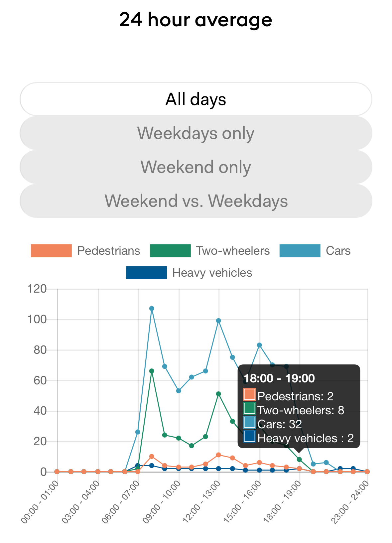This screenshot has width=392, height=543.
Task: Click Two-wheelers point at 12:00 - 13:00
Action: pos(218,394)
